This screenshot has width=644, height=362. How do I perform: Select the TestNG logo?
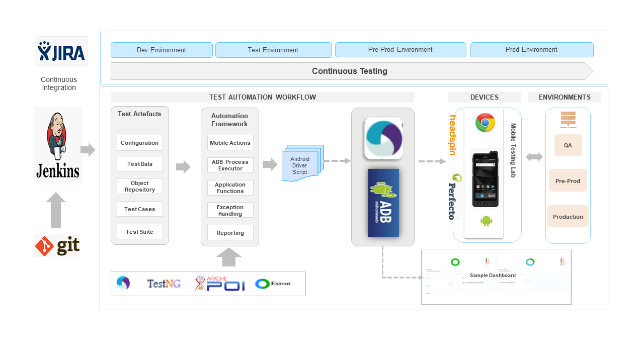click(164, 284)
